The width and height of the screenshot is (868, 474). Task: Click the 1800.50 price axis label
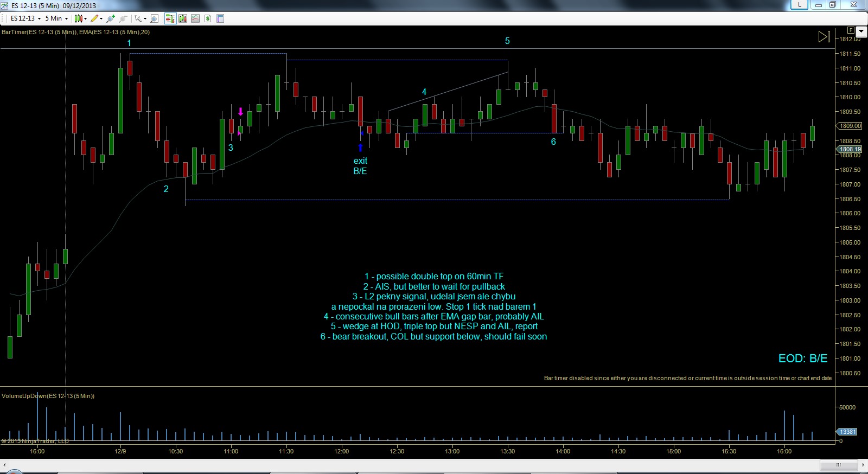tap(850, 373)
